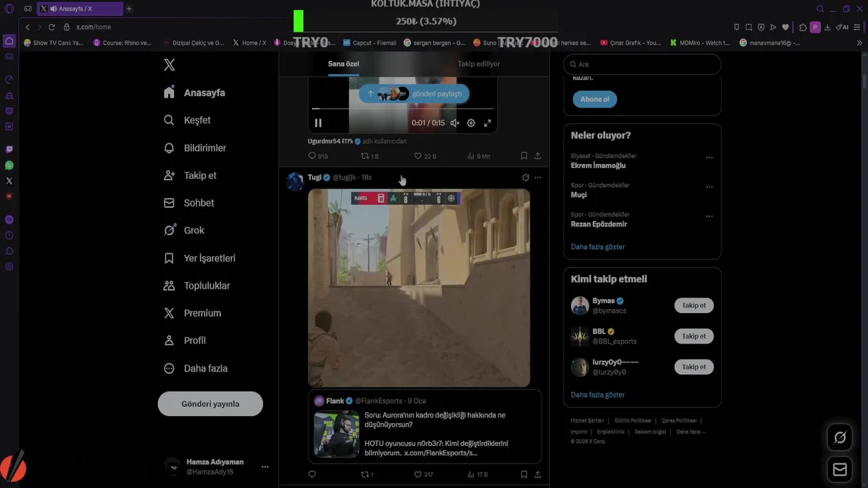Open Topluluklar in navigation
This screenshot has height=488, width=868.
tap(197, 285)
